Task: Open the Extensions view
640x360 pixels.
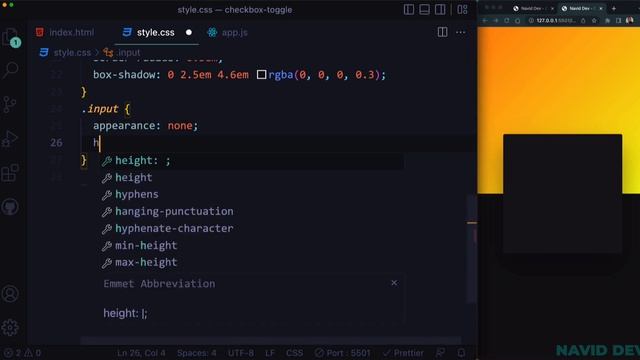Action: coord(10,173)
